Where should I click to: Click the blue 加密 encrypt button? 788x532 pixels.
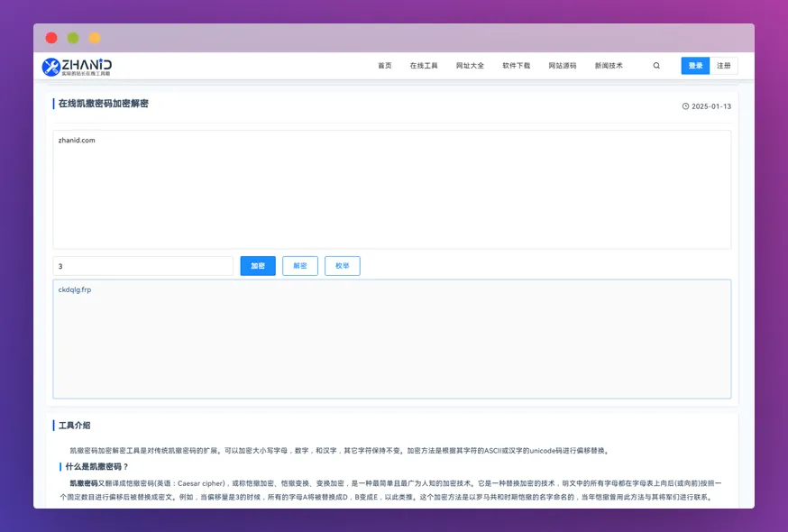point(258,265)
